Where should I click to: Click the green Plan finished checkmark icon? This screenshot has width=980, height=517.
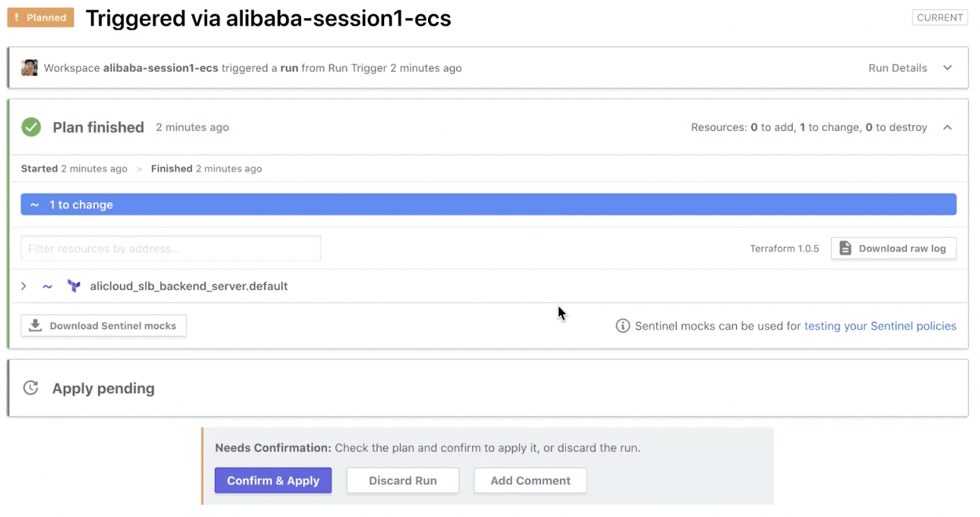point(31,127)
